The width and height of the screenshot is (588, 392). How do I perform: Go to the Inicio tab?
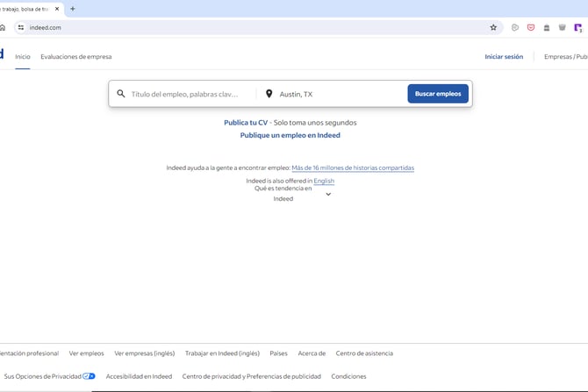pos(23,57)
